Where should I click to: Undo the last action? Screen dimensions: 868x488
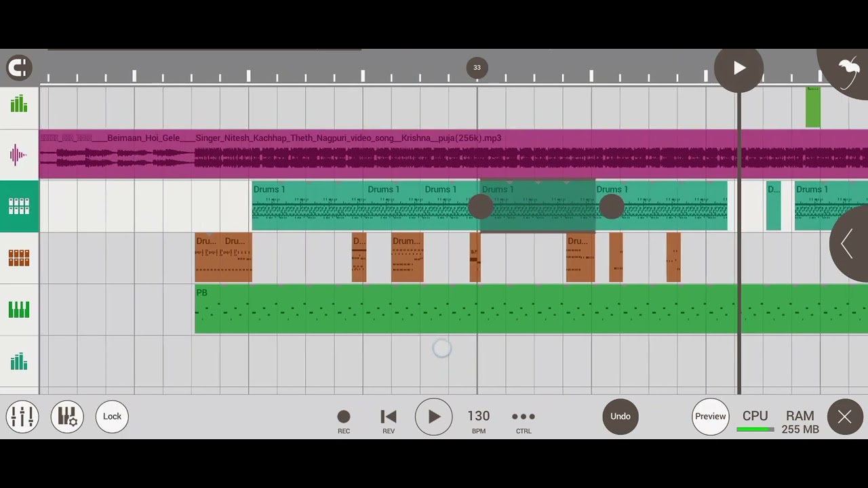[620, 416]
